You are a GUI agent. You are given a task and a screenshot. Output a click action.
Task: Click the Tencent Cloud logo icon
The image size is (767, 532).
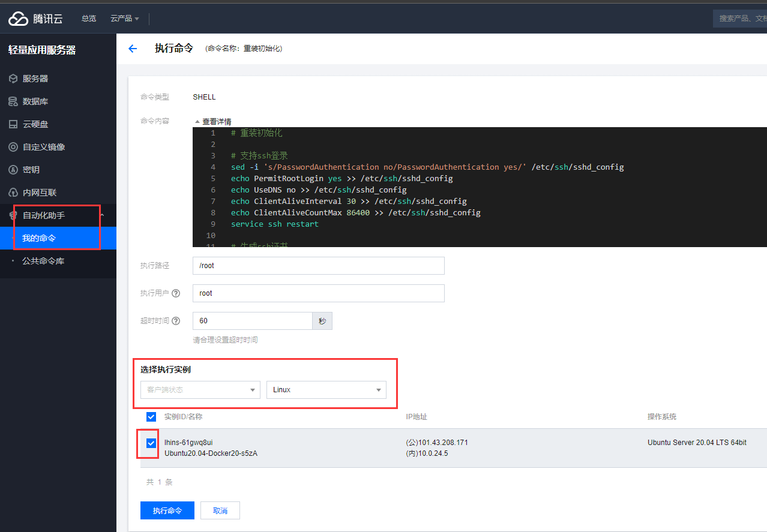pos(18,19)
